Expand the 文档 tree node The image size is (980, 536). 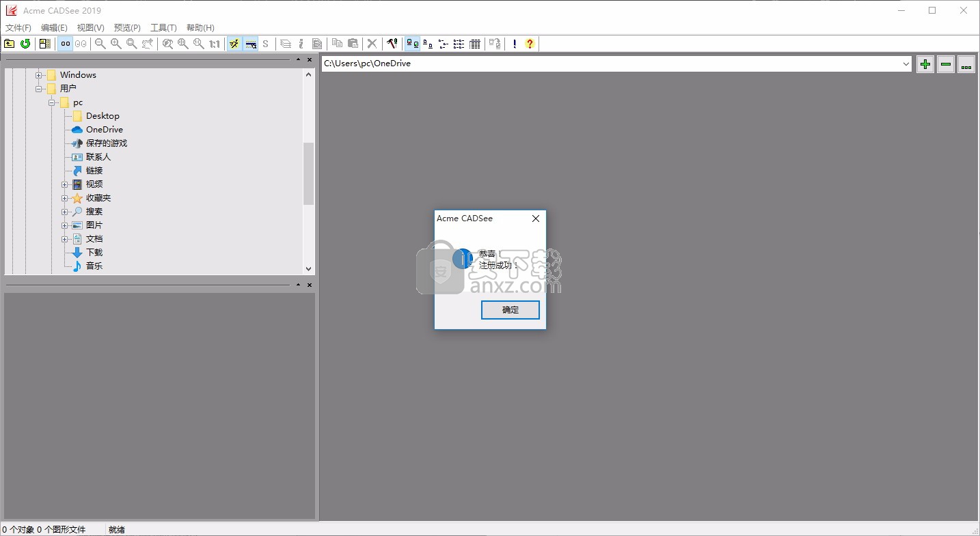tap(65, 239)
